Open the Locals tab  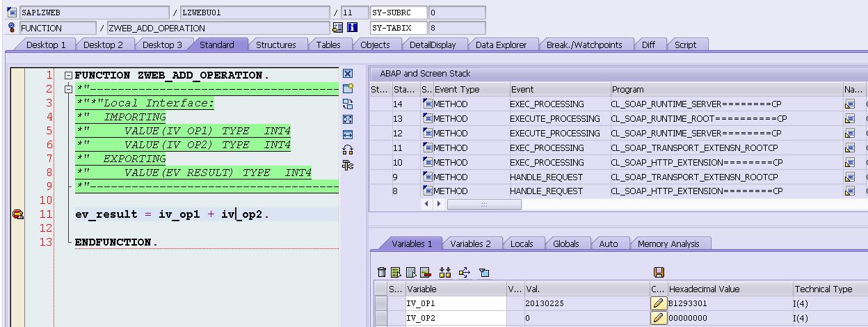[x=522, y=244]
